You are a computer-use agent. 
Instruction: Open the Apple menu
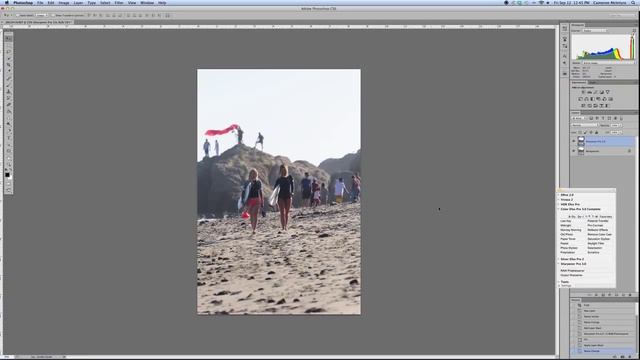point(7,3)
